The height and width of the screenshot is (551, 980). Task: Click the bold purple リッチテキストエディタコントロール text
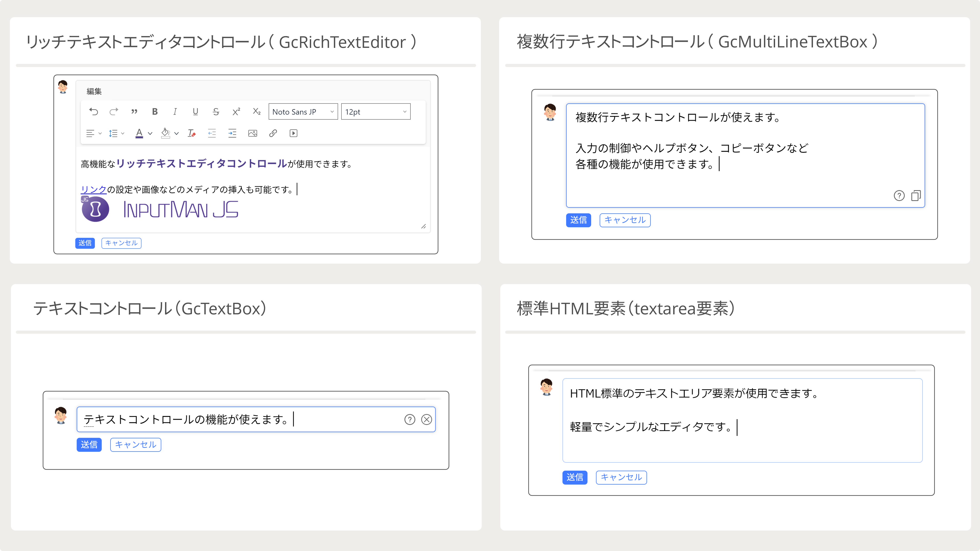[x=202, y=163]
